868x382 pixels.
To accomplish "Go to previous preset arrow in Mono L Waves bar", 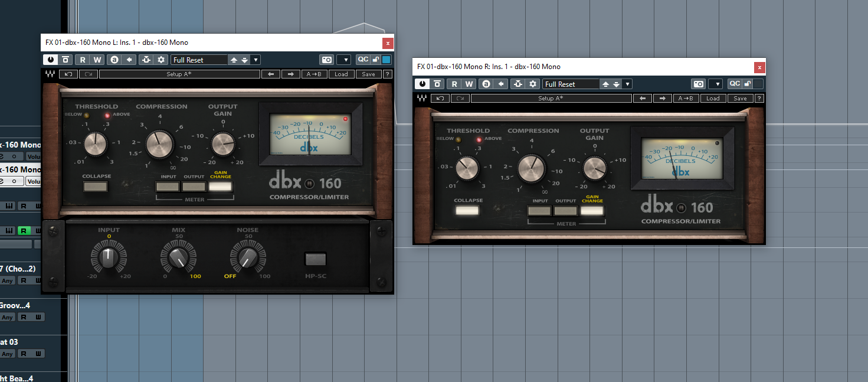I will click(x=271, y=74).
